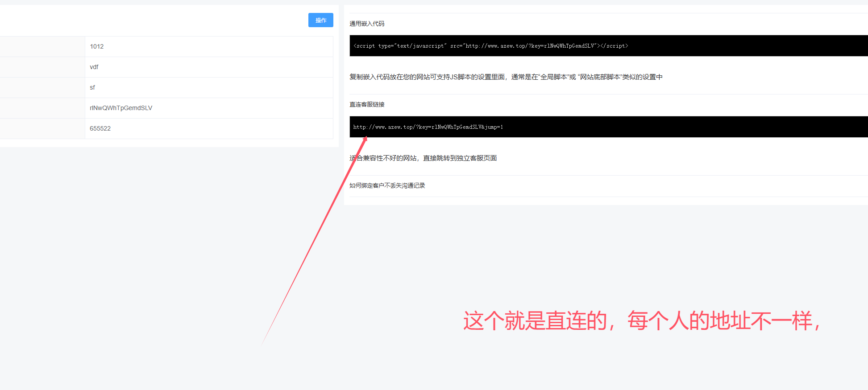Select the table cell reading vdf

209,67
